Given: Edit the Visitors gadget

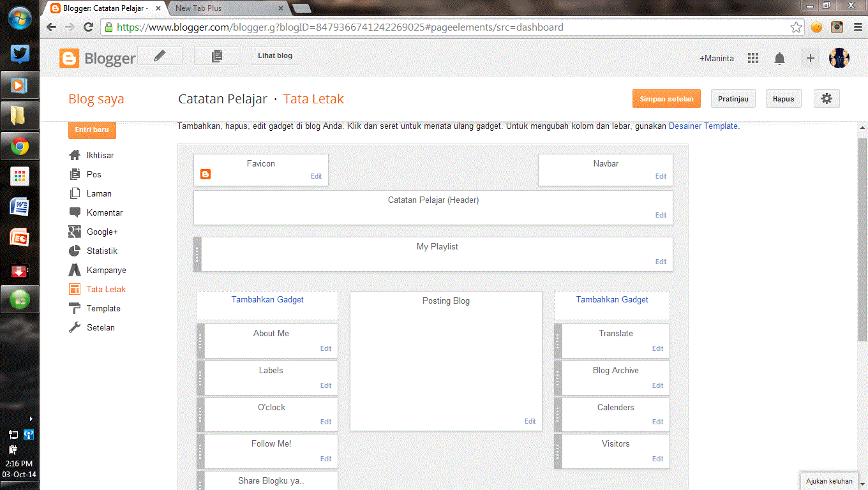Looking at the screenshot, I should pos(657,459).
